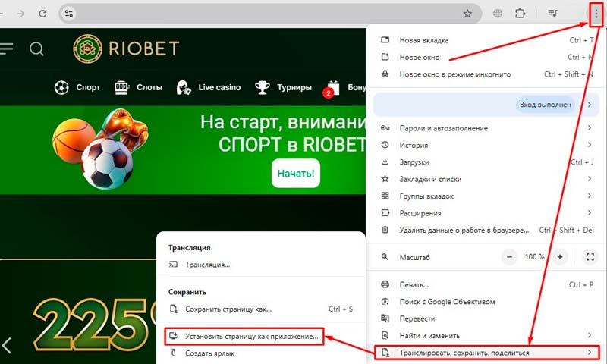View site information icon in address bar
This screenshot has width=607, height=364.
pyautogui.click(x=69, y=14)
